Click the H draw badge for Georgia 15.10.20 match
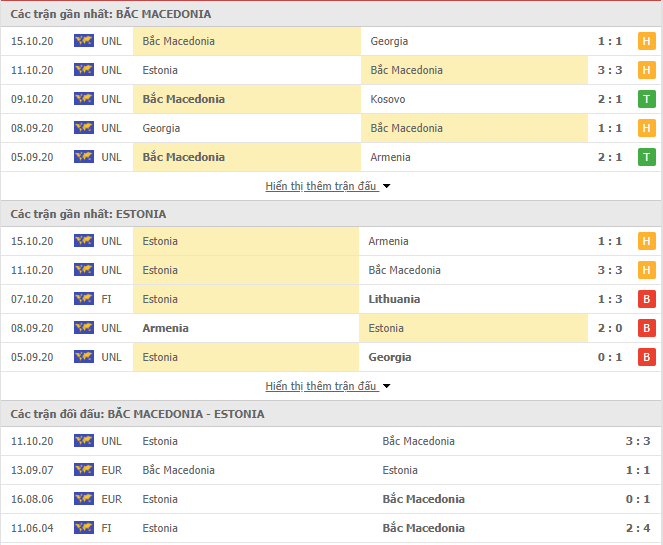The width and height of the screenshot is (663, 545). point(647,41)
